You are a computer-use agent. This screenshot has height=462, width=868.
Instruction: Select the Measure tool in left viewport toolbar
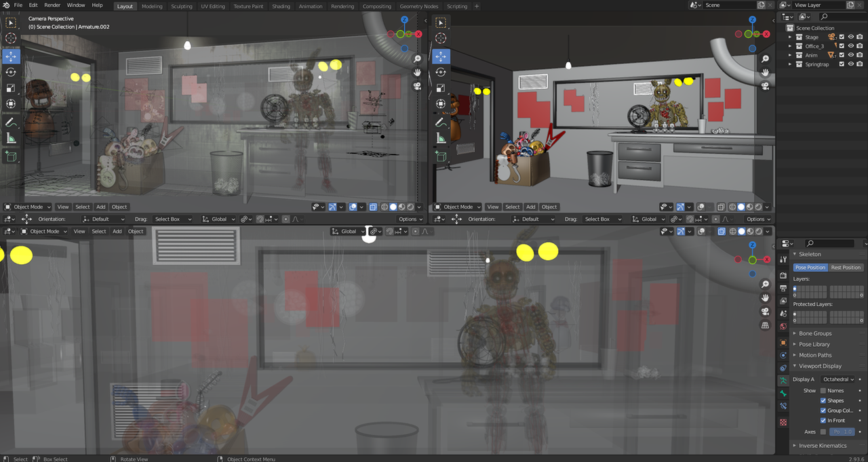click(11, 139)
